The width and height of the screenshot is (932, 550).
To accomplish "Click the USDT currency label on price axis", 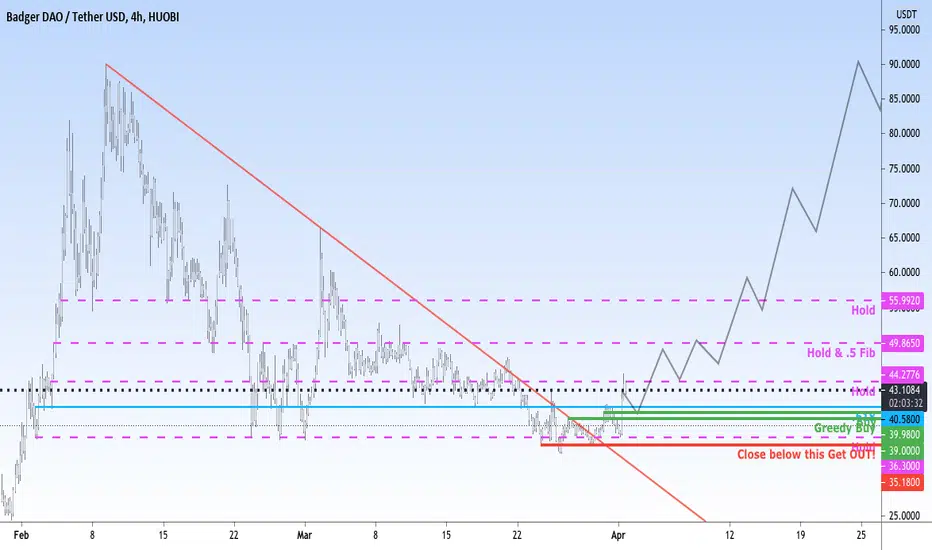I will pos(906,14).
